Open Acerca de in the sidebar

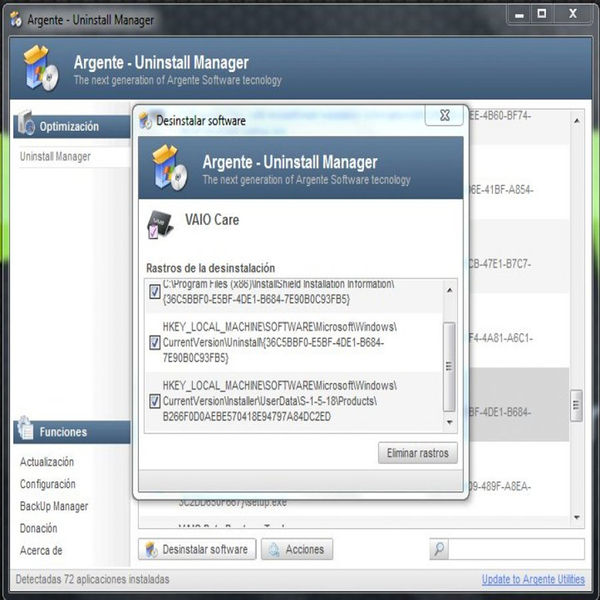click(41, 550)
